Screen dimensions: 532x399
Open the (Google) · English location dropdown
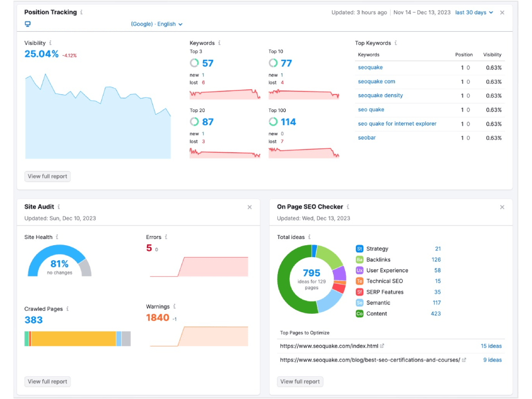[157, 24]
